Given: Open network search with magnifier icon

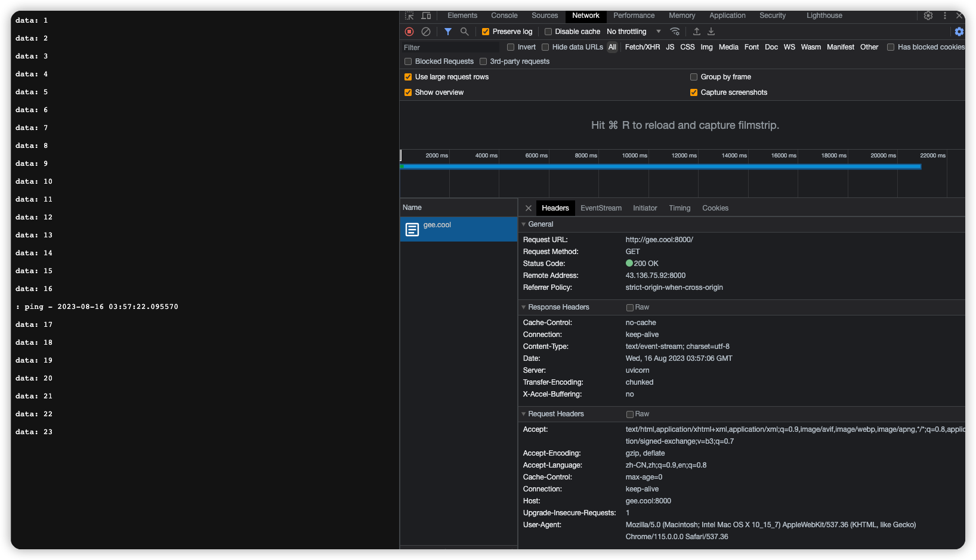Looking at the screenshot, I should (x=464, y=32).
